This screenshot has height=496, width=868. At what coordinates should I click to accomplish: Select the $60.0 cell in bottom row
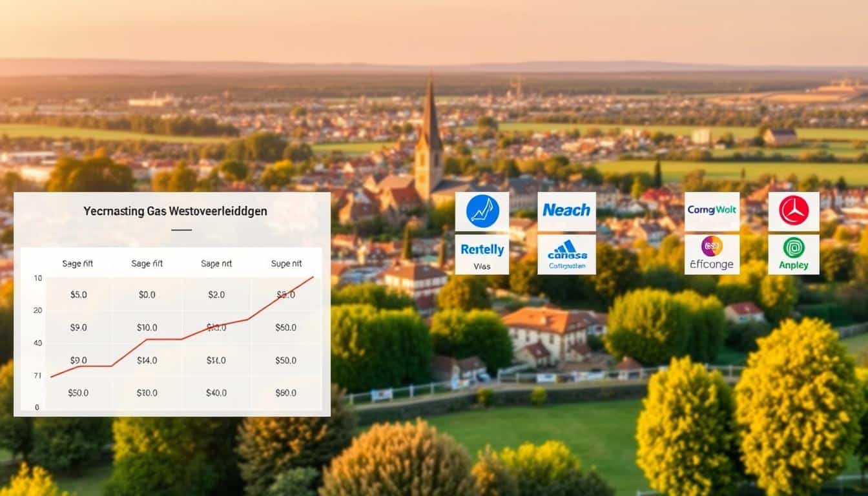[x=285, y=393]
